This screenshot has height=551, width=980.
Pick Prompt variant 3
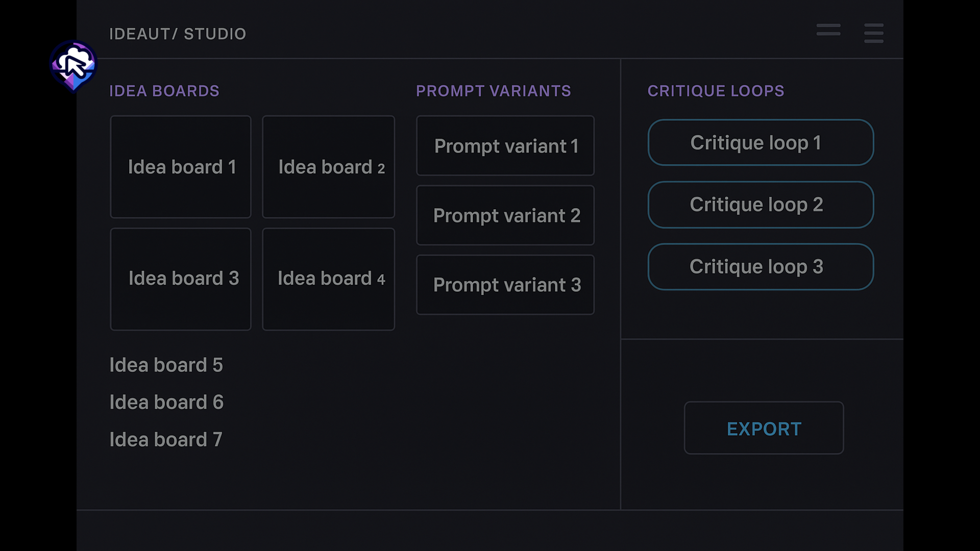click(x=505, y=285)
